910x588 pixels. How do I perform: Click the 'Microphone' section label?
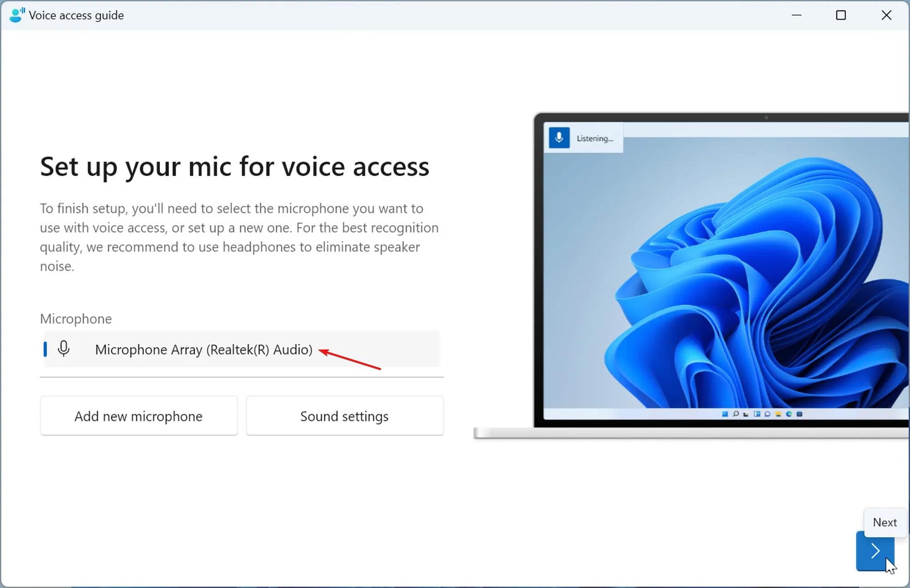[x=76, y=319]
